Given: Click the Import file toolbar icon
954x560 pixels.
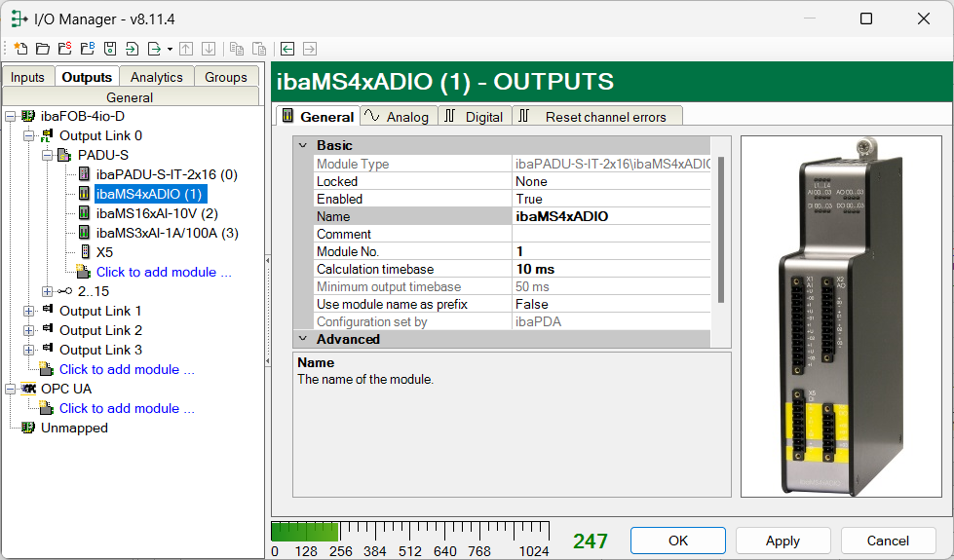Looking at the screenshot, I should point(133,49).
